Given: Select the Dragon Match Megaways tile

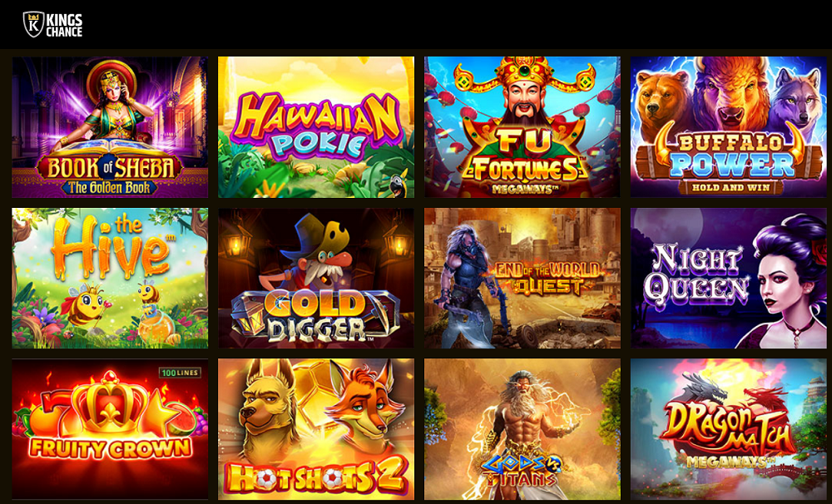Looking at the screenshot, I should [729, 428].
